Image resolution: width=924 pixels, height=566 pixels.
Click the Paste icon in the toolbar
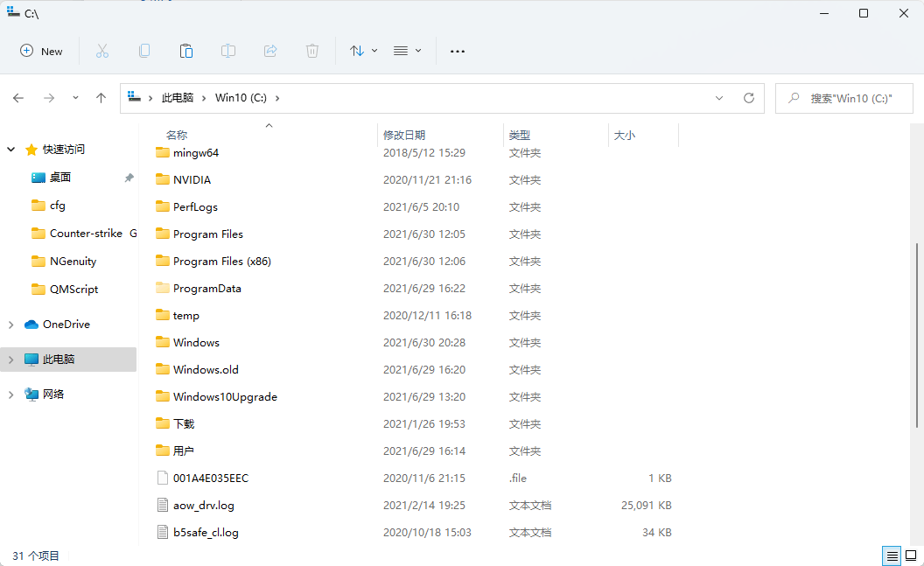tap(186, 51)
